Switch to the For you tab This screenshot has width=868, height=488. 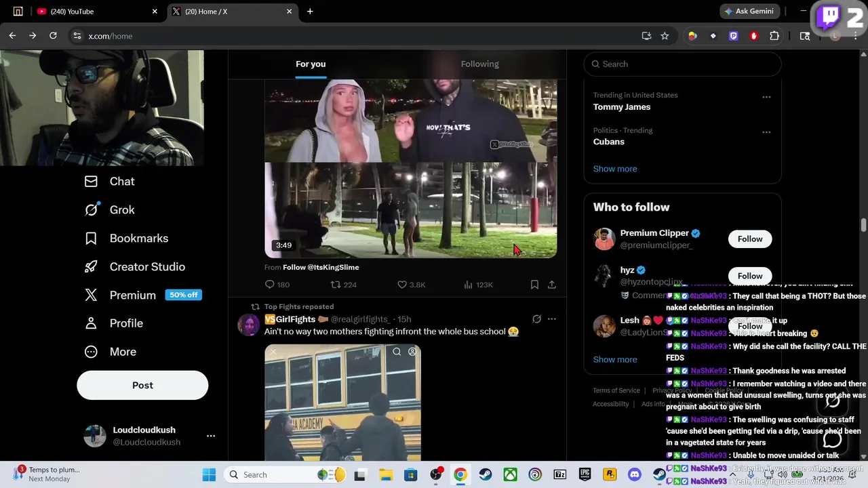(x=311, y=64)
